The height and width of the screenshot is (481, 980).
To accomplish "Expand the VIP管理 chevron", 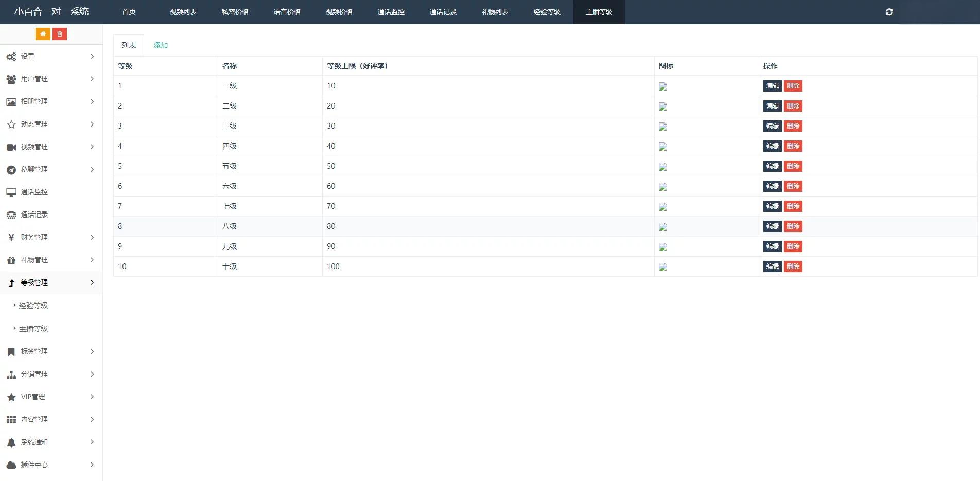I will [92, 397].
